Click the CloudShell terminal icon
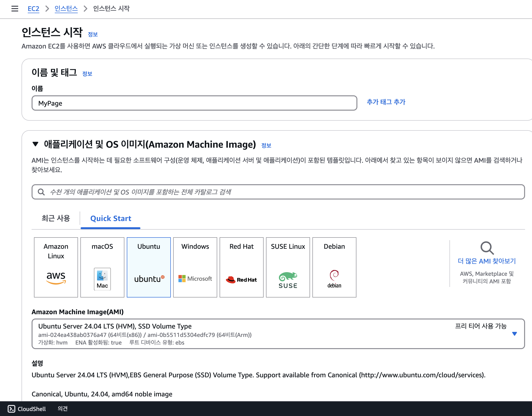Viewport: 532px width, 416px height. (11, 409)
